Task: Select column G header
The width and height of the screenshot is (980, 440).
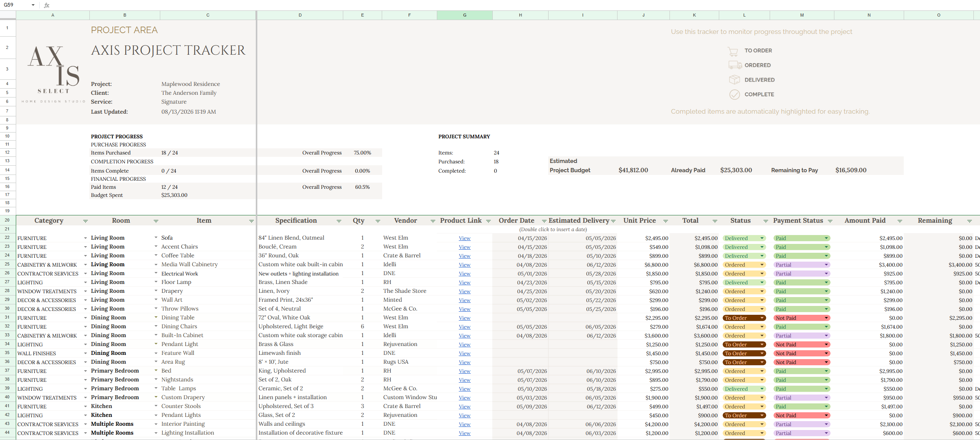Action: coord(465,15)
